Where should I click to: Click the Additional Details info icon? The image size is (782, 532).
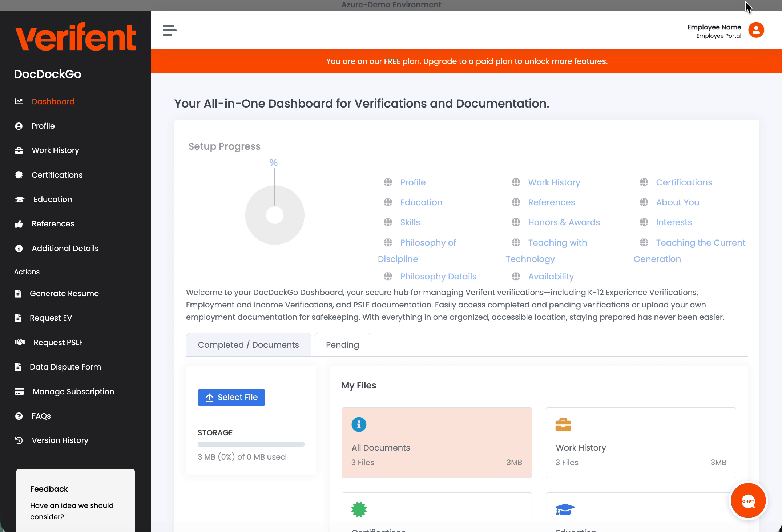[19, 249]
